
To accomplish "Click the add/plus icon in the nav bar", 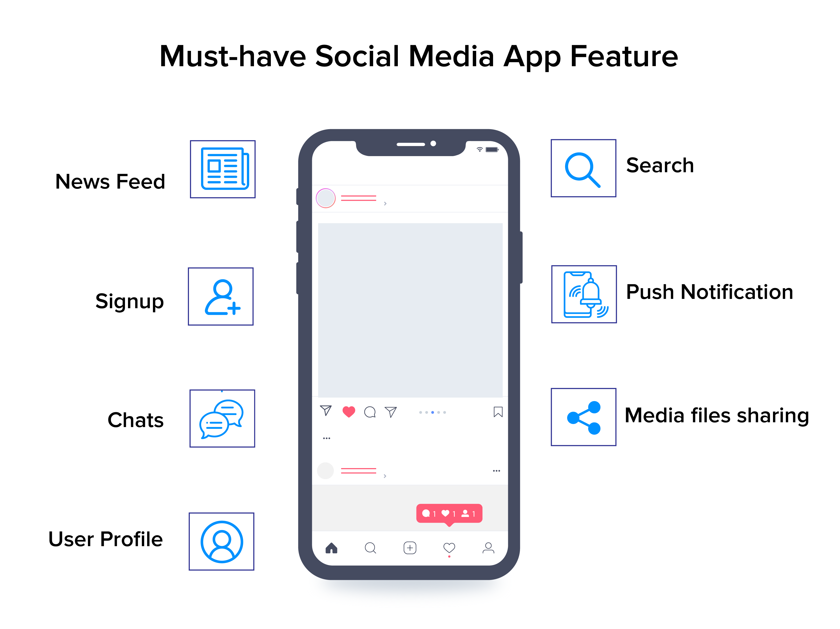I will (410, 546).
